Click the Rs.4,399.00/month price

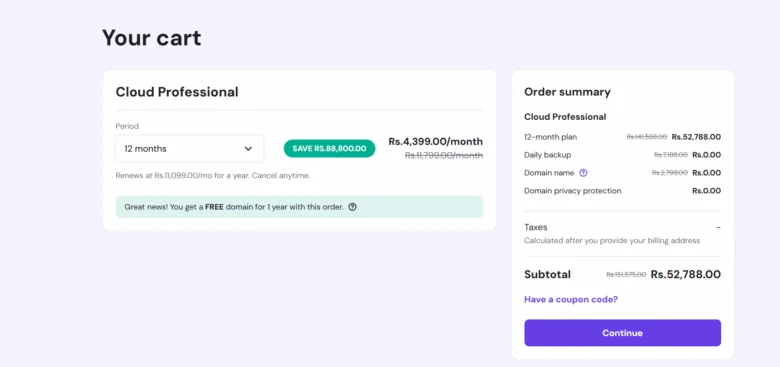point(436,142)
